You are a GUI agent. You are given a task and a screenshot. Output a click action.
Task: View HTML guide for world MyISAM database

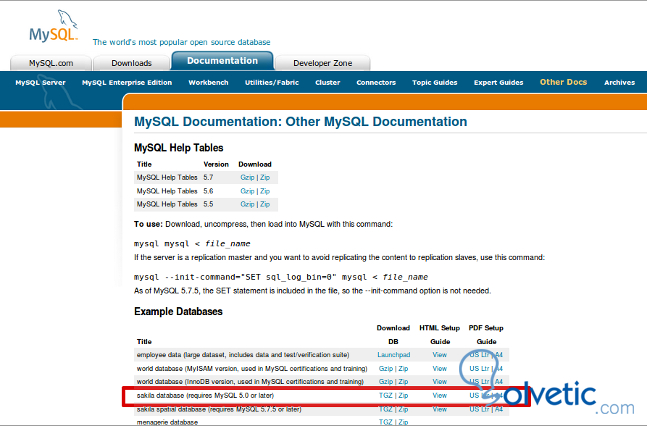439,369
